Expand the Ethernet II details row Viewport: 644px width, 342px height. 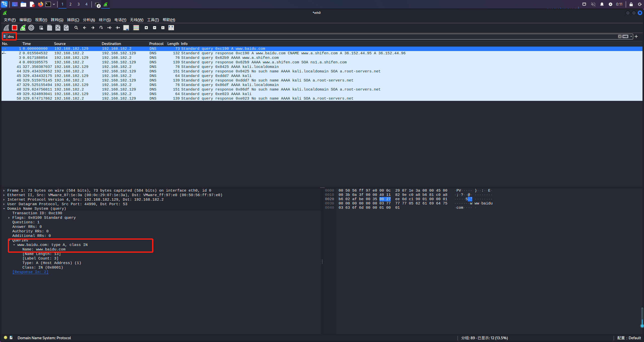(x=4, y=195)
